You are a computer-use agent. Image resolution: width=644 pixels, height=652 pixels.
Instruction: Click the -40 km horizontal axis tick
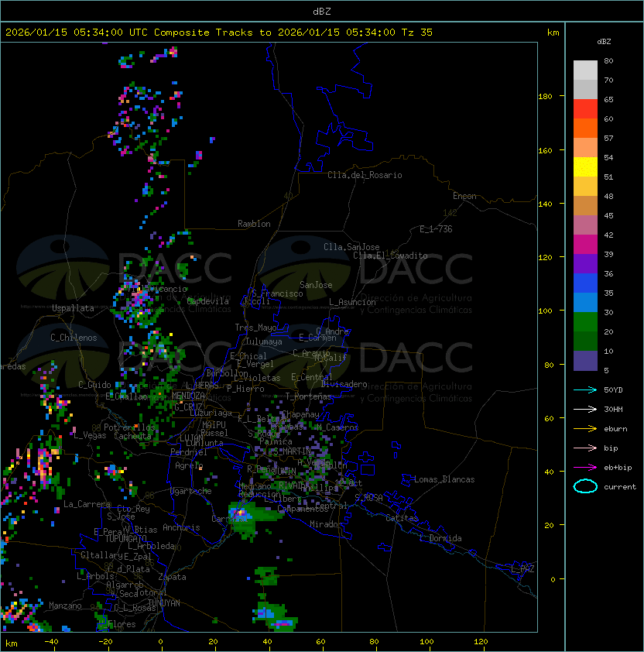[x=51, y=642]
